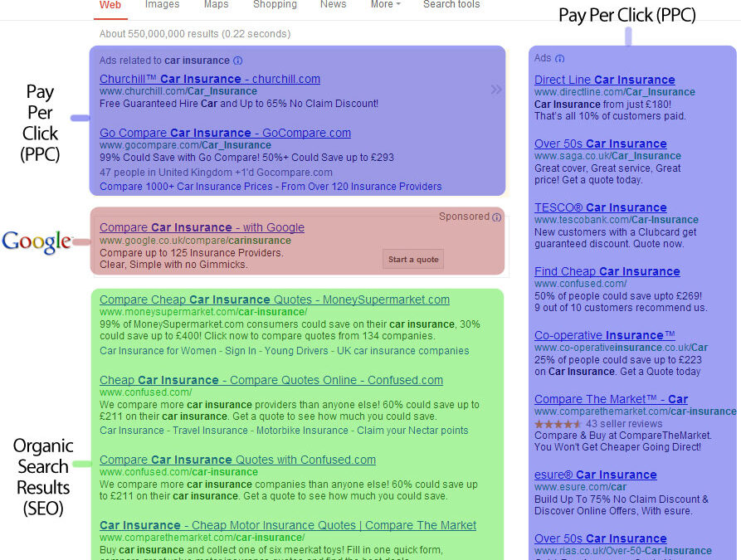Open Churchill Car Insurance ad link
The image size is (741, 560).
210,79
